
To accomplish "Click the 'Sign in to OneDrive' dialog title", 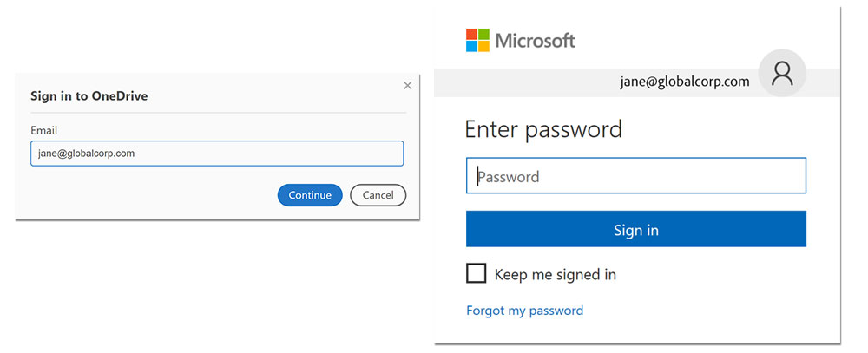I will pyautogui.click(x=89, y=96).
